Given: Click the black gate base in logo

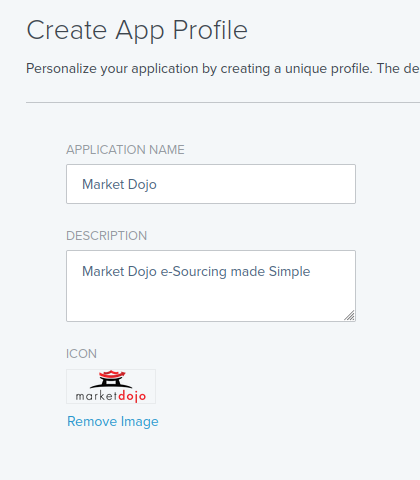Looking at the screenshot, I should (111, 383).
